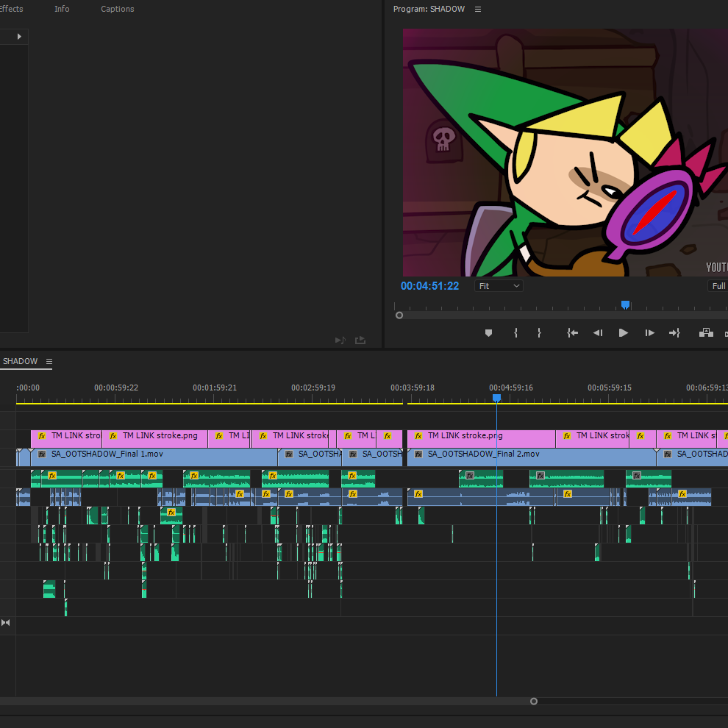Open the Full playback resolution dropdown

(x=718, y=286)
